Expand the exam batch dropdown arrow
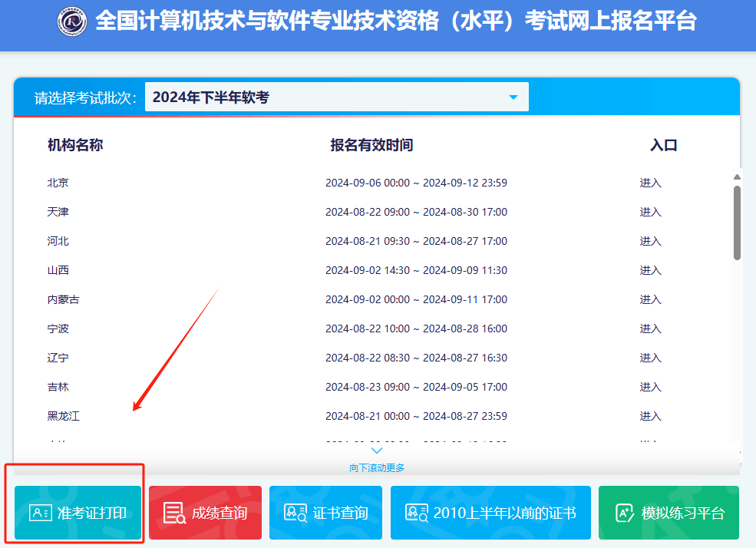The width and height of the screenshot is (756, 548). (513, 97)
